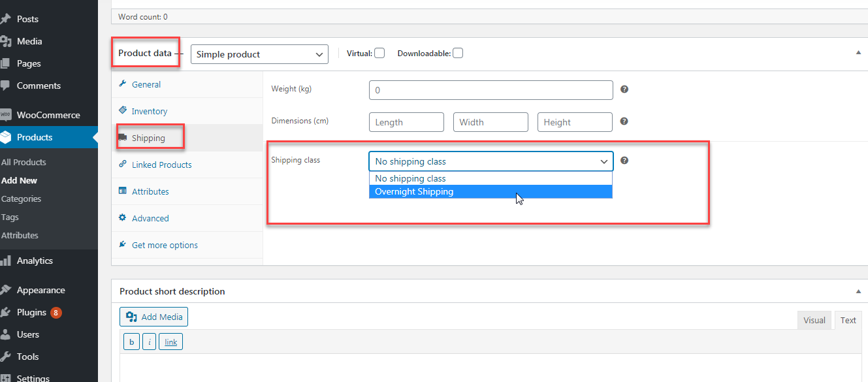Screen dimensions: 868x382
Task: Switch to the Inventory tab
Action: click(150, 112)
